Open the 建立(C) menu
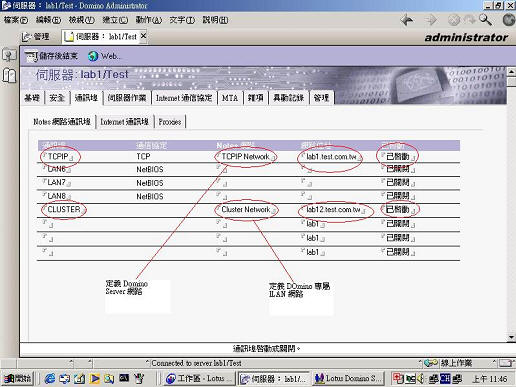The width and height of the screenshot is (516, 387). 115,20
